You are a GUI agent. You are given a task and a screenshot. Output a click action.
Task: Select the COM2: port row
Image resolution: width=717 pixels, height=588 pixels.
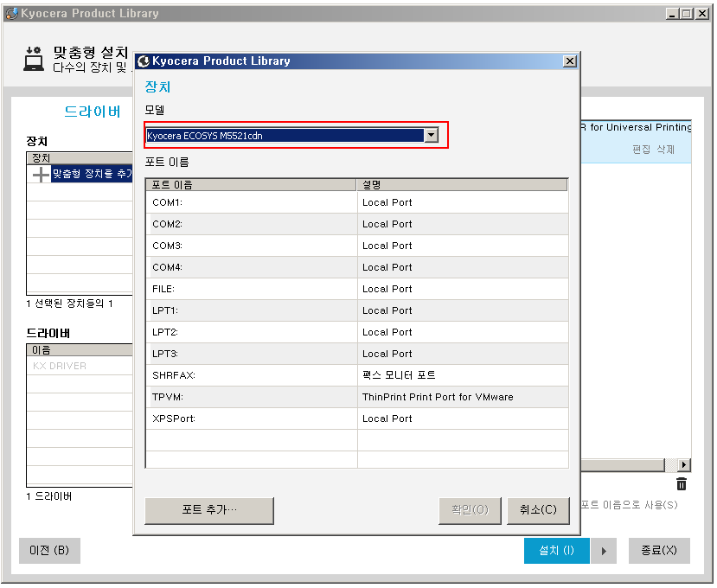[357, 224]
